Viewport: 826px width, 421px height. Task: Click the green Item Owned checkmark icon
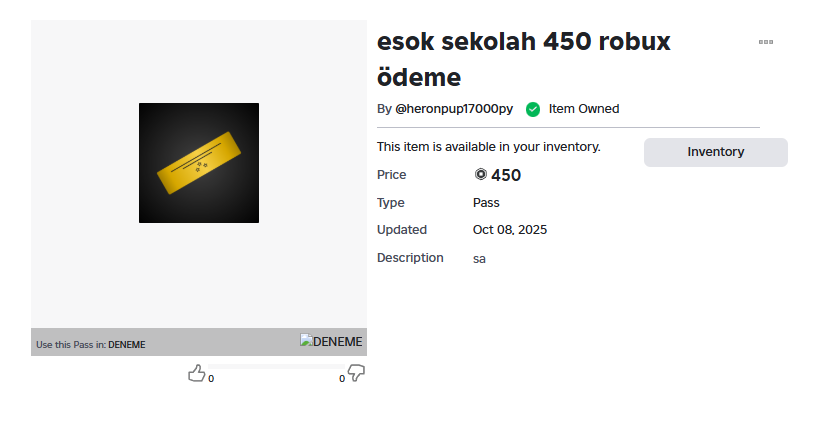[x=533, y=109]
